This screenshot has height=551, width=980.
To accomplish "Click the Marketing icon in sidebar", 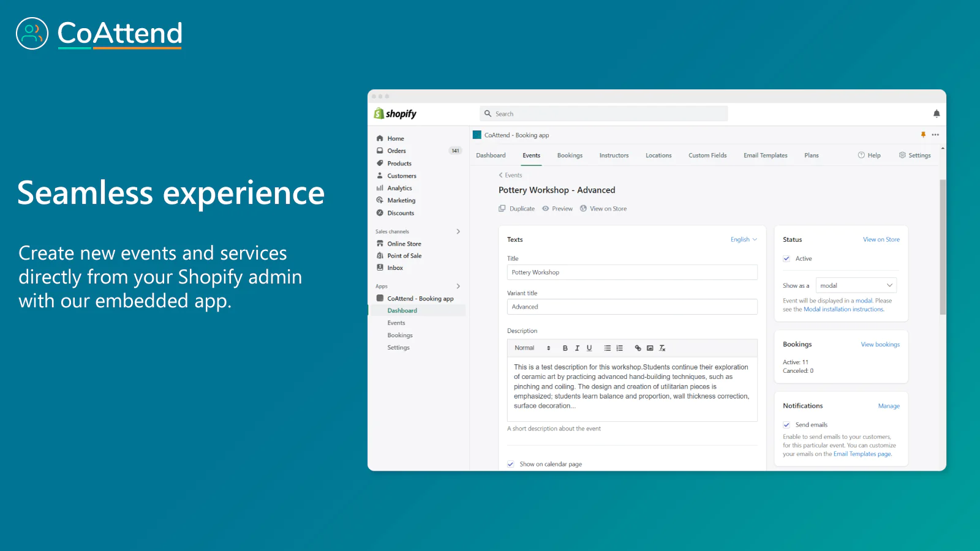I will point(380,200).
